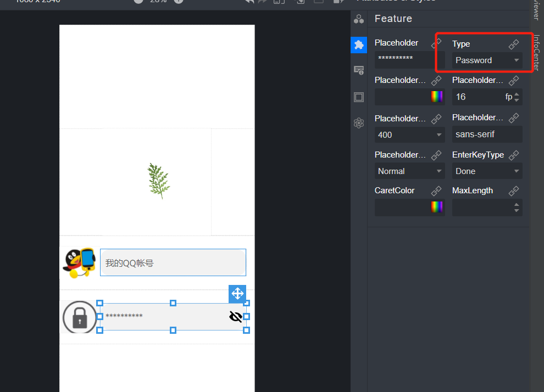The height and width of the screenshot is (392, 544).
Task: Click the Feature panel heading
Action: click(393, 18)
